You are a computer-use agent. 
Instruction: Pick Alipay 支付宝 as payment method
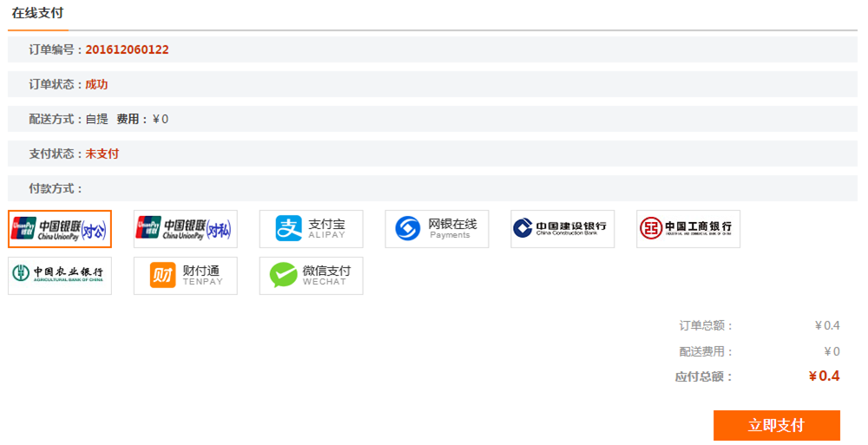[311, 229]
